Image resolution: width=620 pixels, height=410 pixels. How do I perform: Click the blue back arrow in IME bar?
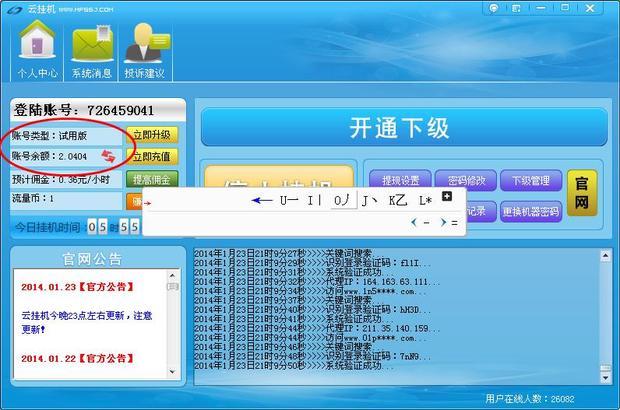tap(262, 200)
